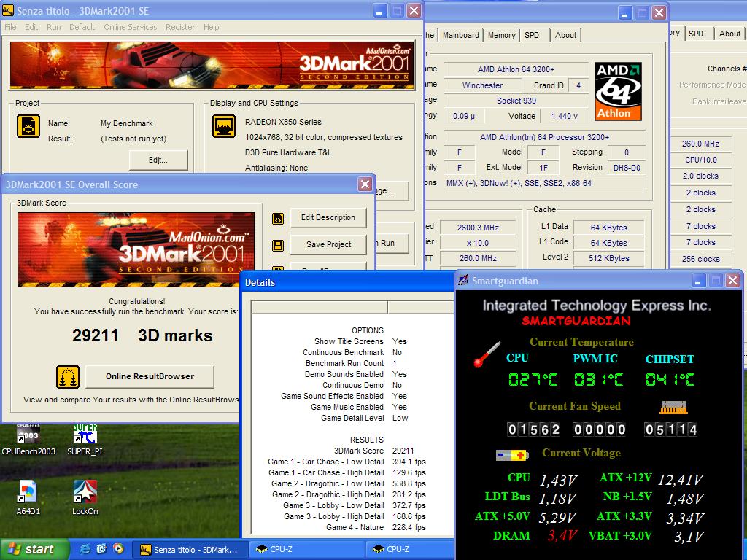Click Game 4 - Nature 228.4 fps result

[376, 528]
